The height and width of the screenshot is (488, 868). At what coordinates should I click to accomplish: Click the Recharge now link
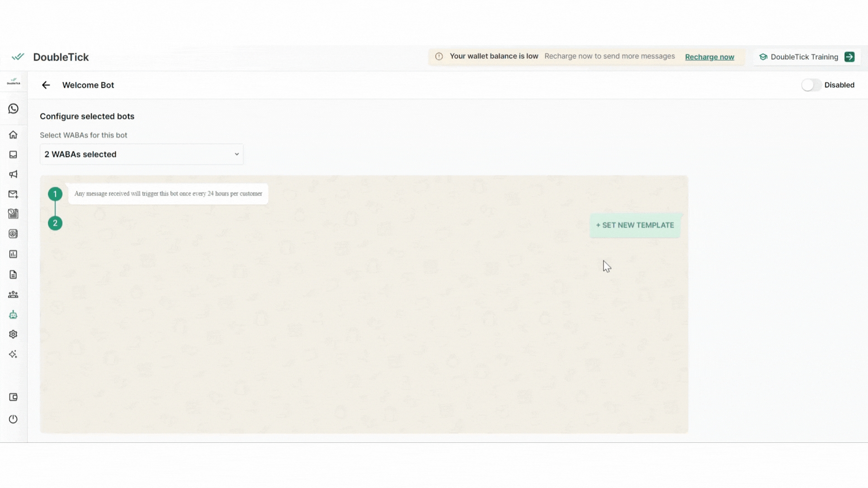[709, 57]
